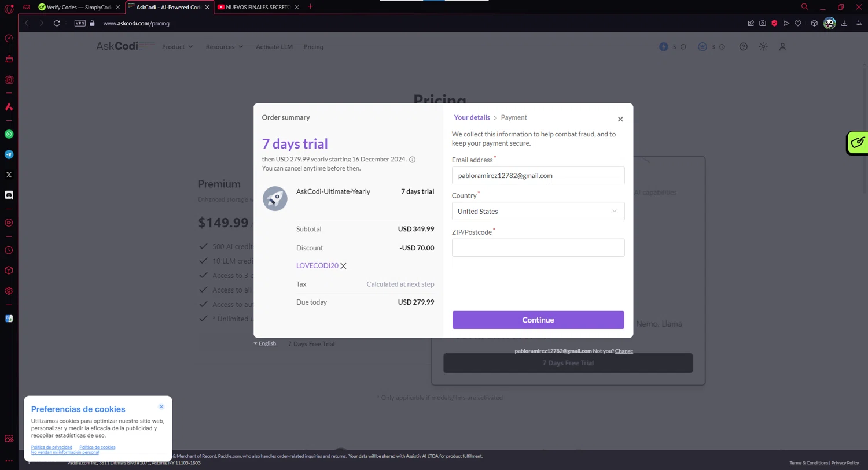Open the sidebar music player
The height and width of the screenshot is (470, 868).
pyautogui.click(x=9, y=223)
